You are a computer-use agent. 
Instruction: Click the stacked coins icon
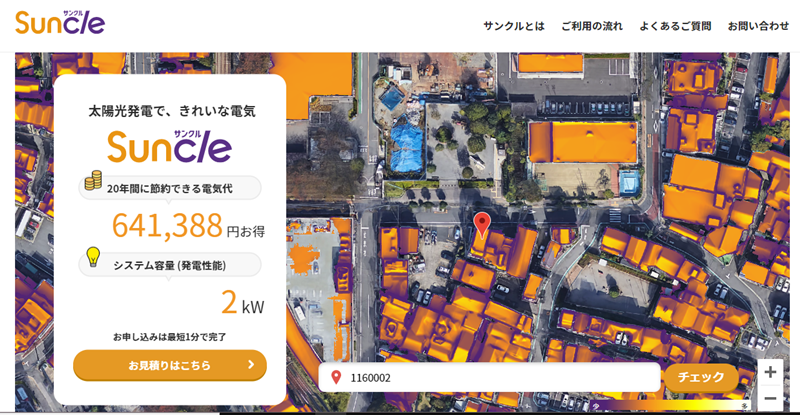(93, 180)
